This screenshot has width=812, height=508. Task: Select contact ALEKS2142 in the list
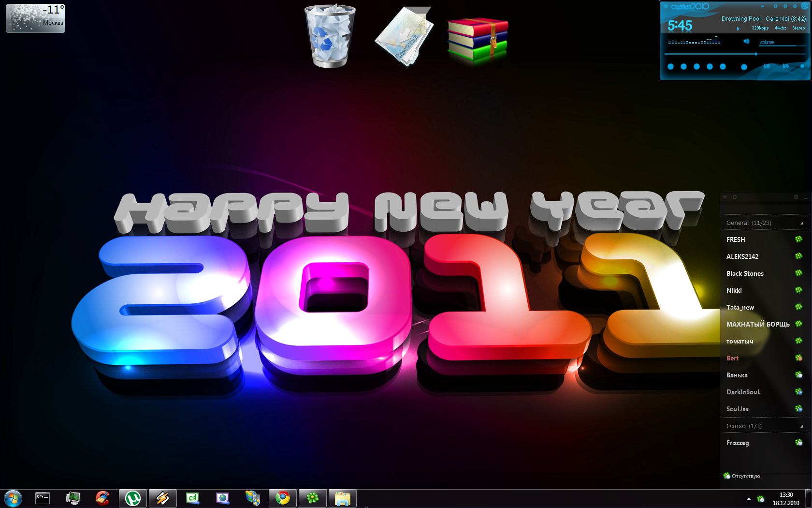[742, 256]
